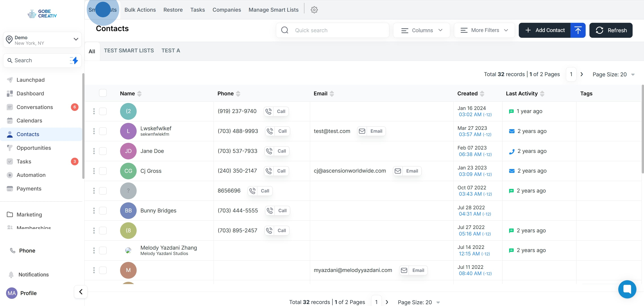Click the phone Call icon for Jane Doe
Image resolution: width=644 pixels, height=306 pixels.
pyautogui.click(x=269, y=151)
